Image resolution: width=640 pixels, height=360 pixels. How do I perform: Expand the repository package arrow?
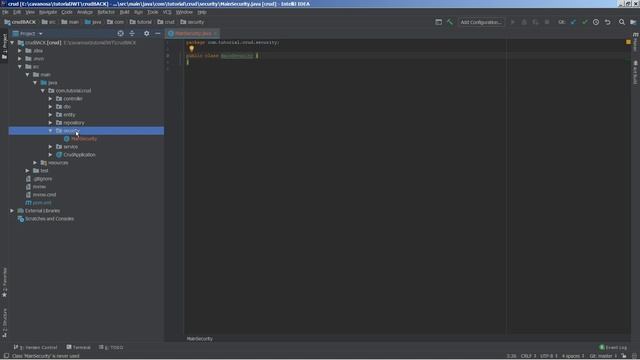[x=51, y=122]
